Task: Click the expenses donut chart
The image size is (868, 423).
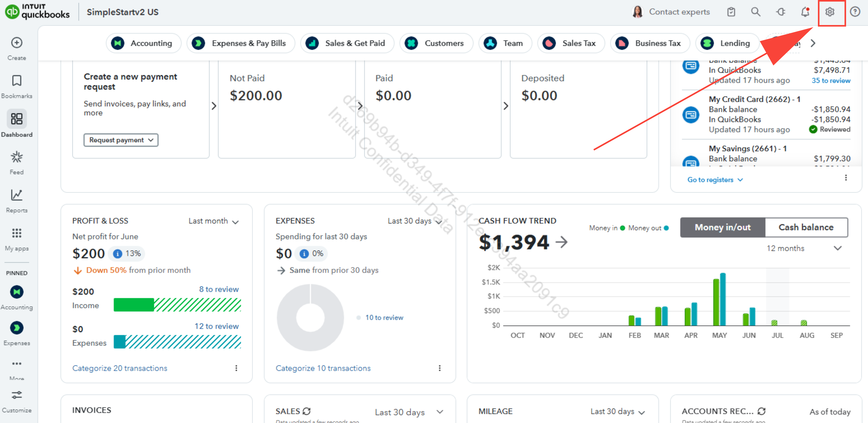Action: point(310,318)
